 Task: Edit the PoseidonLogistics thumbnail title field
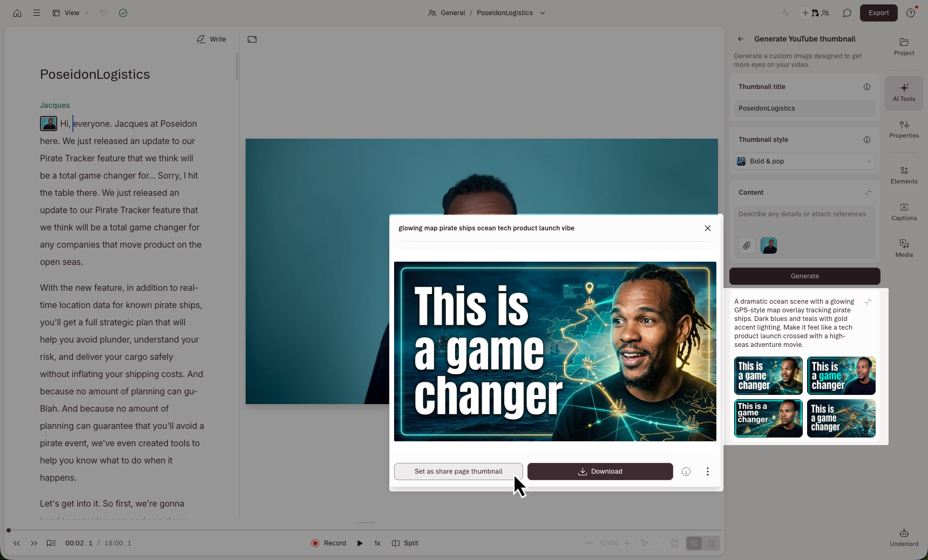pyautogui.click(x=804, y=108)
